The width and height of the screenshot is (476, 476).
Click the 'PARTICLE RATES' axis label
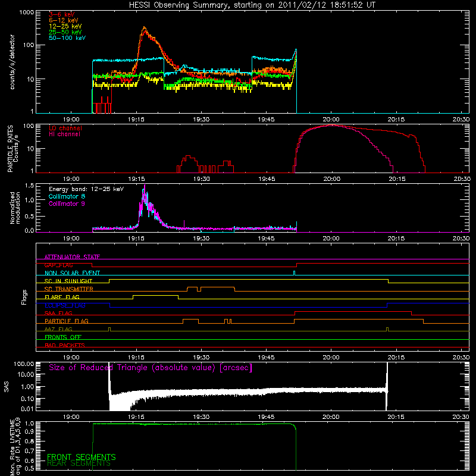pyautogui.click(x=10, y=148)
